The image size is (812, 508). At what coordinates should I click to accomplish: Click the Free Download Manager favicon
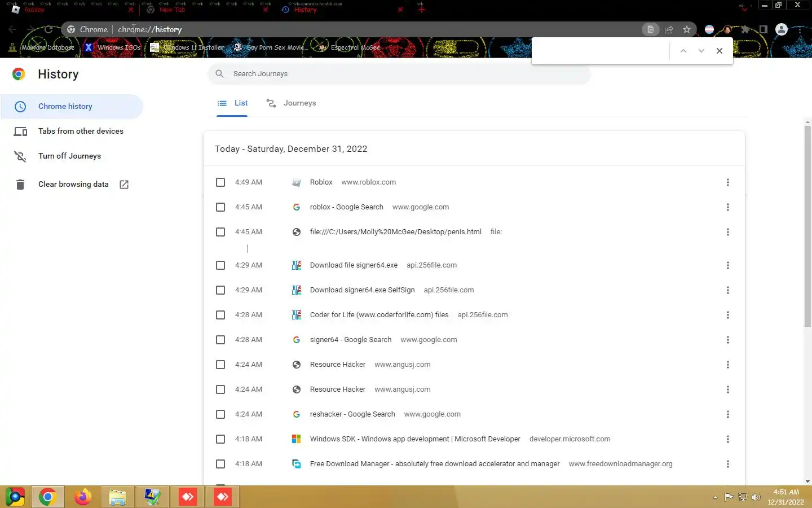[x=297, y=464]
